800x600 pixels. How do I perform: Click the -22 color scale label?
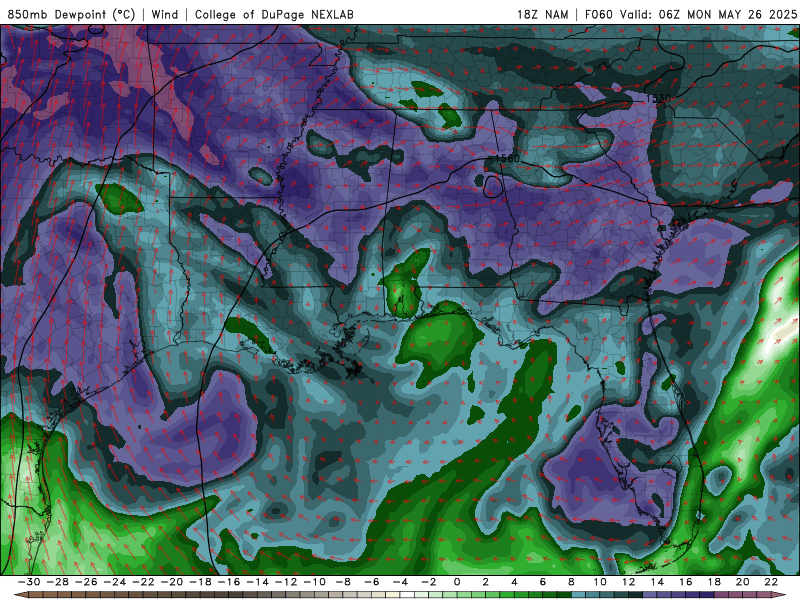click(143, 582)
